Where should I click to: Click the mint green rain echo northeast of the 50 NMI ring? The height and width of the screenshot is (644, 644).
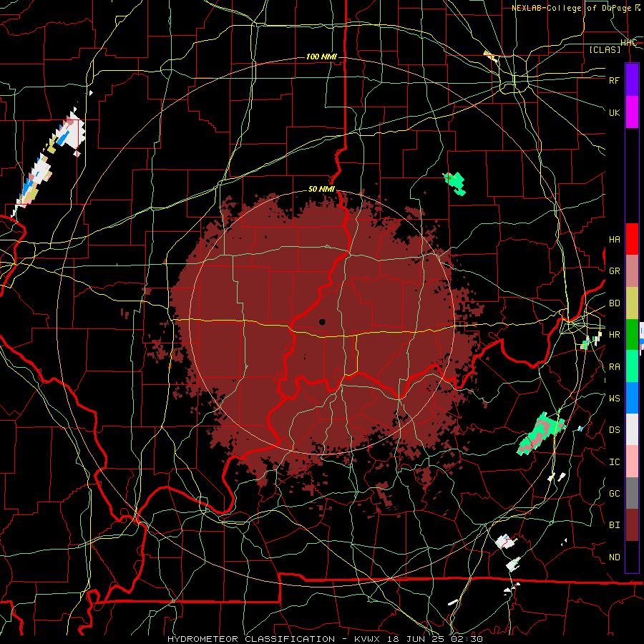click(x=455, y=182)
